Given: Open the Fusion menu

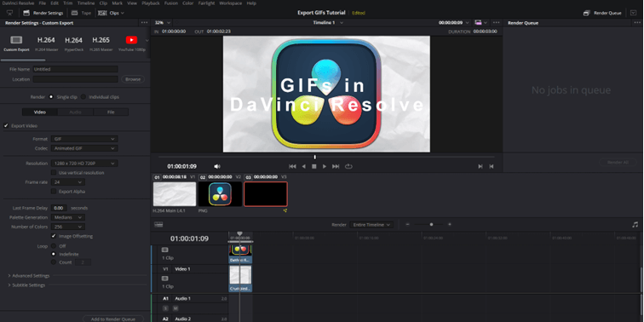Looking at the screenshot, I should point(171,3).
